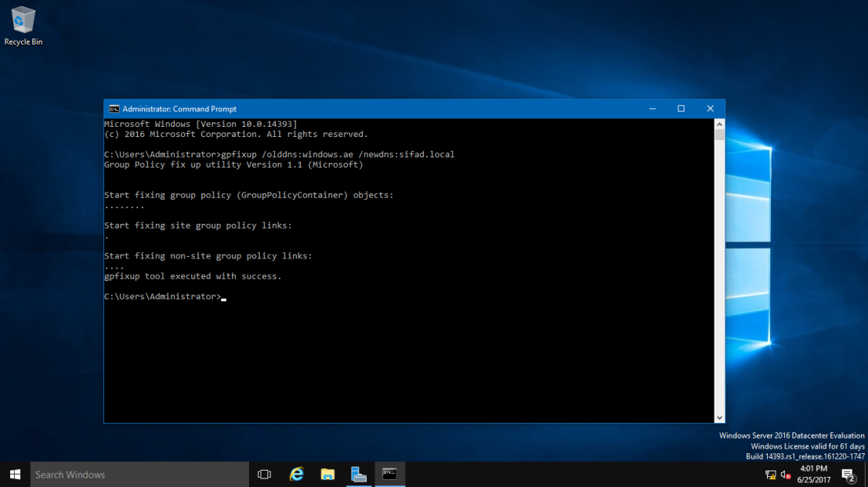Image resolution: width=868 pixels, height=487 pixels.
Task: Click the 'Administrator: Command Prompt' title text
Action: 179,109
